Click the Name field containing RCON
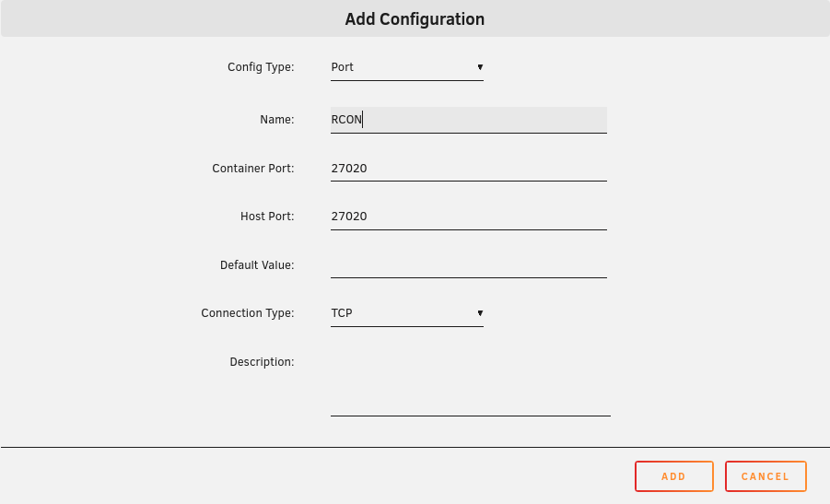The width and height of the screenshot is (830, 504). coord(469,120)
